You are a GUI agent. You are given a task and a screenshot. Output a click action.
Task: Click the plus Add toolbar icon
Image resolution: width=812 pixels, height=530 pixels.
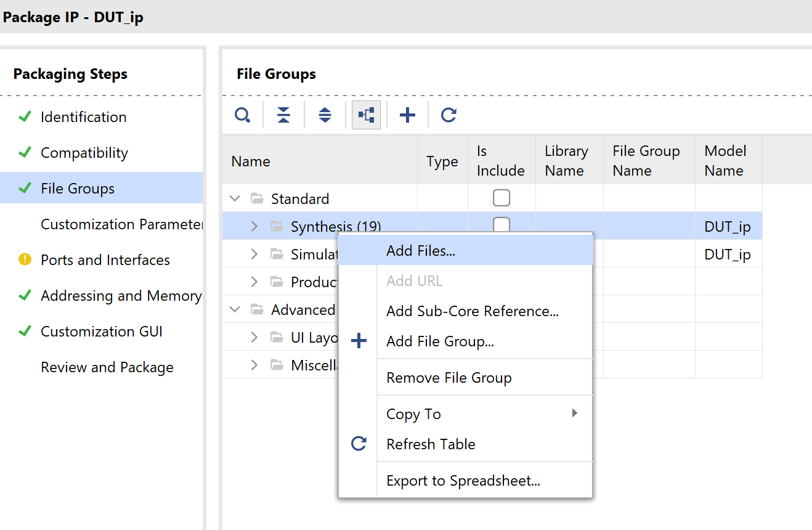pyautogui.click(x=407, y=115)
